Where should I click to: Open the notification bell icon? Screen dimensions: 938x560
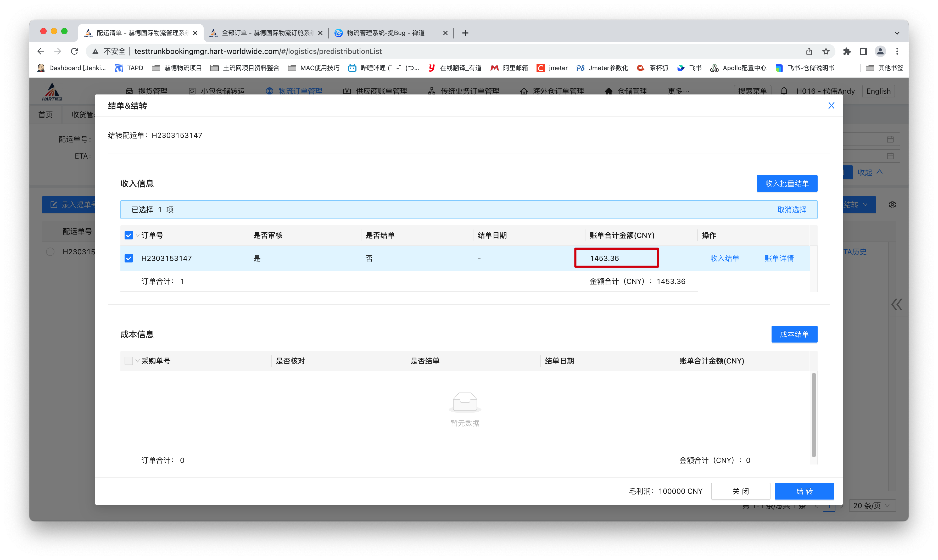click(784, 91)
